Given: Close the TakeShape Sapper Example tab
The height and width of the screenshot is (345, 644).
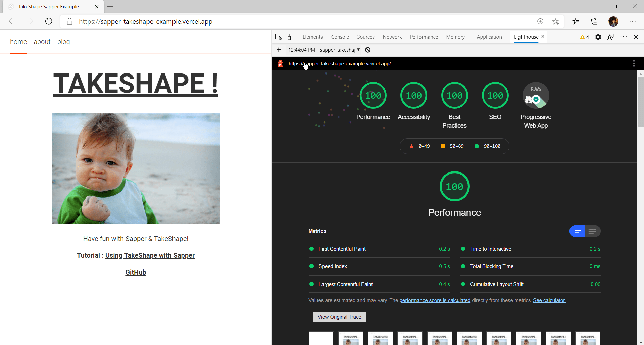Looking at the screenshot, I should 97,7.
